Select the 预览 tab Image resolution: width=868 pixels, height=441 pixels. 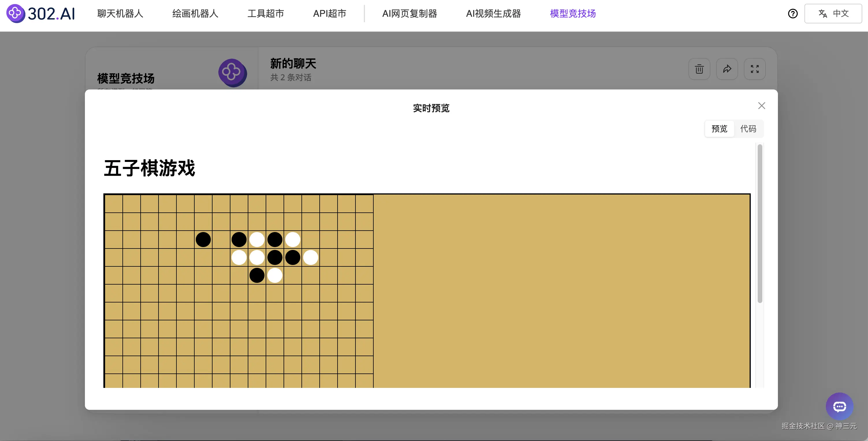click(x=719, y=129)
